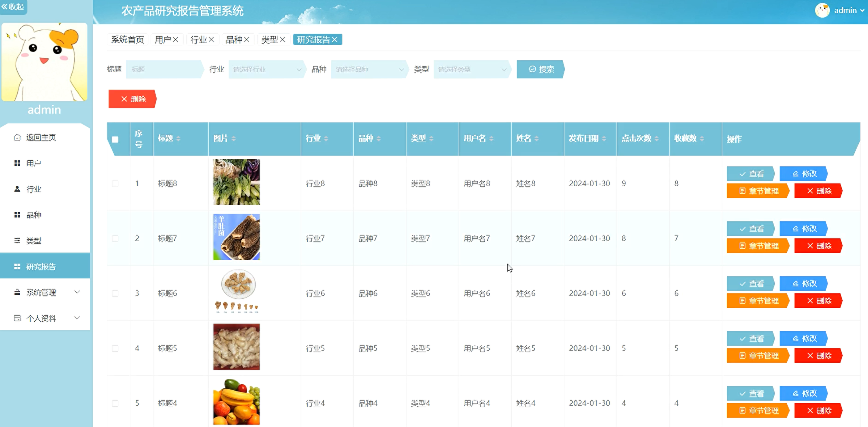The width and height of the screenshot is (868, 427).
Task: Click 查看 for row 标题4
Action: point(751,393)
